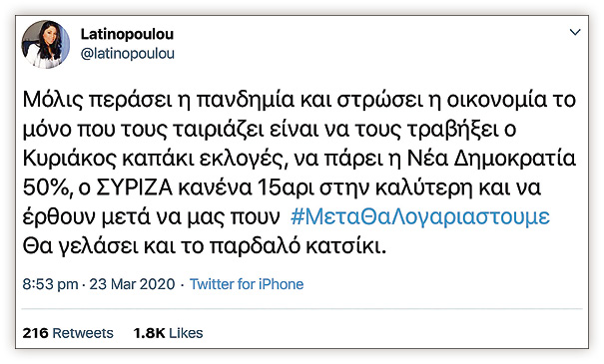
Task: Click the 23 Mar 2020 date
Action: coord(132,284)
